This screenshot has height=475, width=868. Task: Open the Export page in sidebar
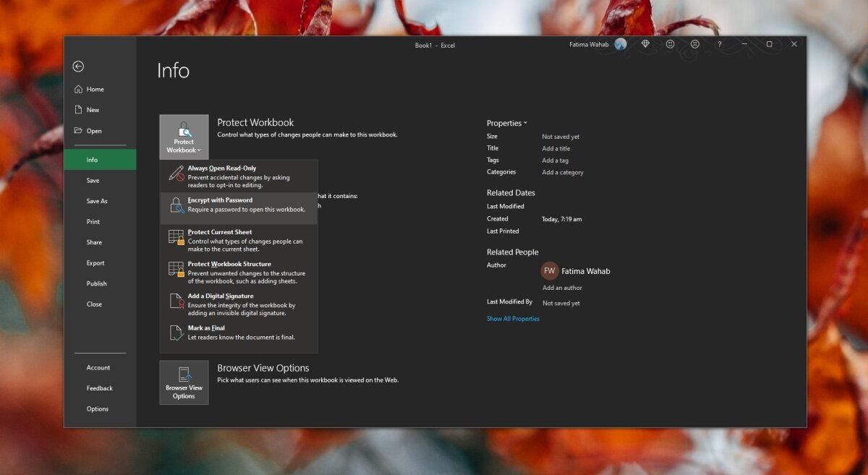(x=95, y=263)
